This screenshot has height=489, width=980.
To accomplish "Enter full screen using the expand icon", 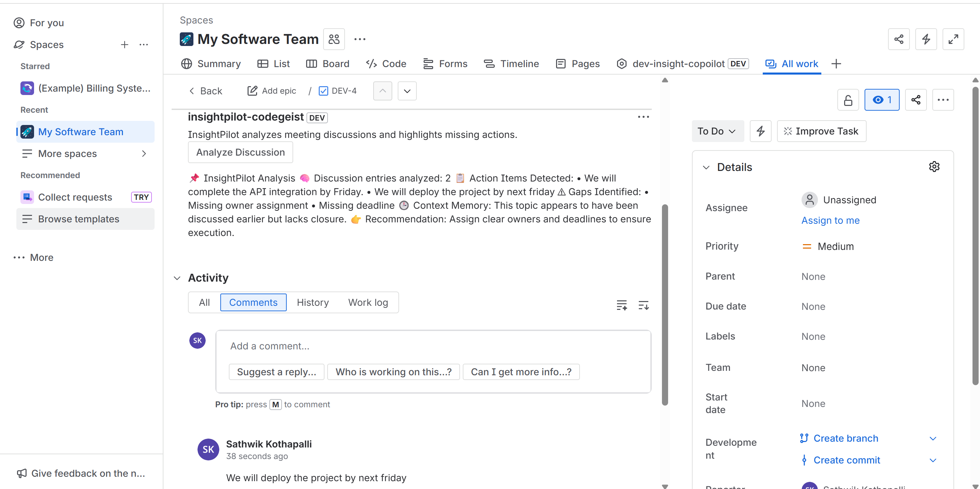I will coord(953,39).
